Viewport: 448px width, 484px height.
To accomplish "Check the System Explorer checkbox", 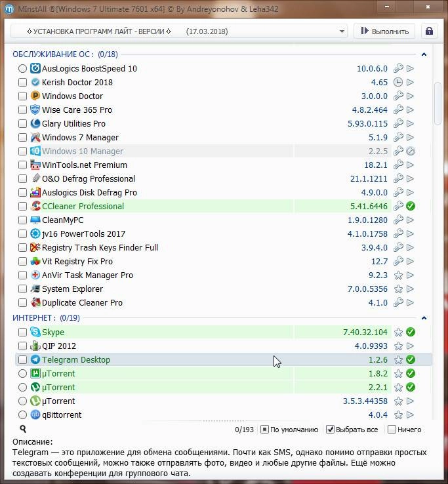I will [x=22, y=289].
